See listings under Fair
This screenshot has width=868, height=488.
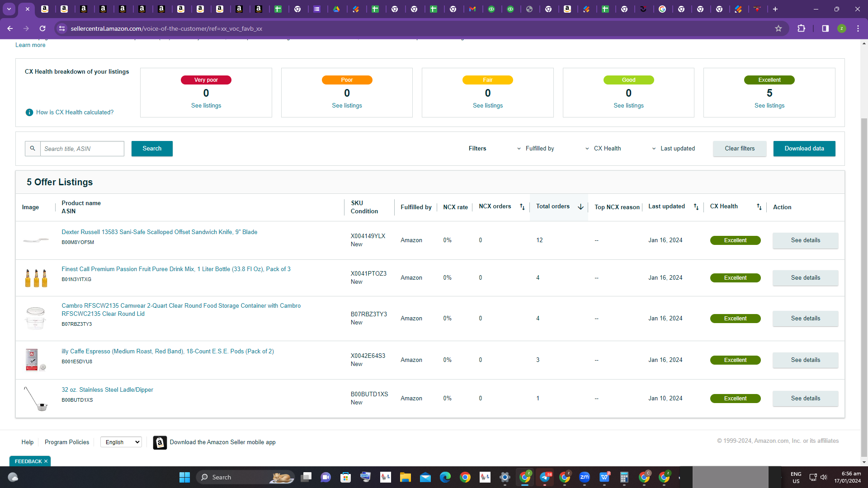click(488, 106)
